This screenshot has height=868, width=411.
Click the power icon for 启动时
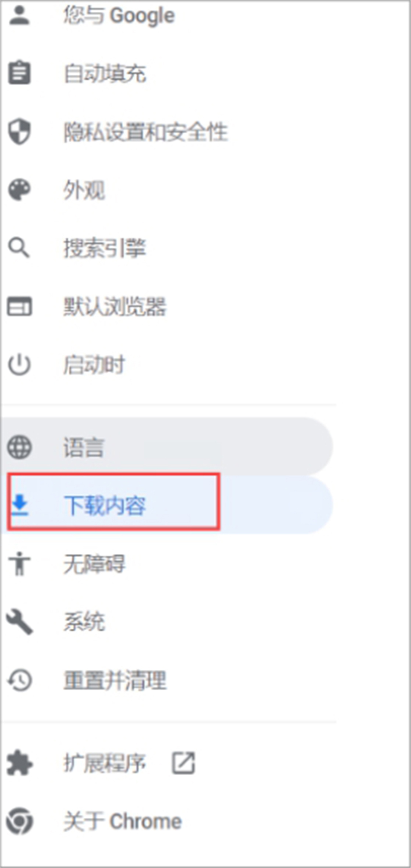pyautogui.click(x=19, y=365)
